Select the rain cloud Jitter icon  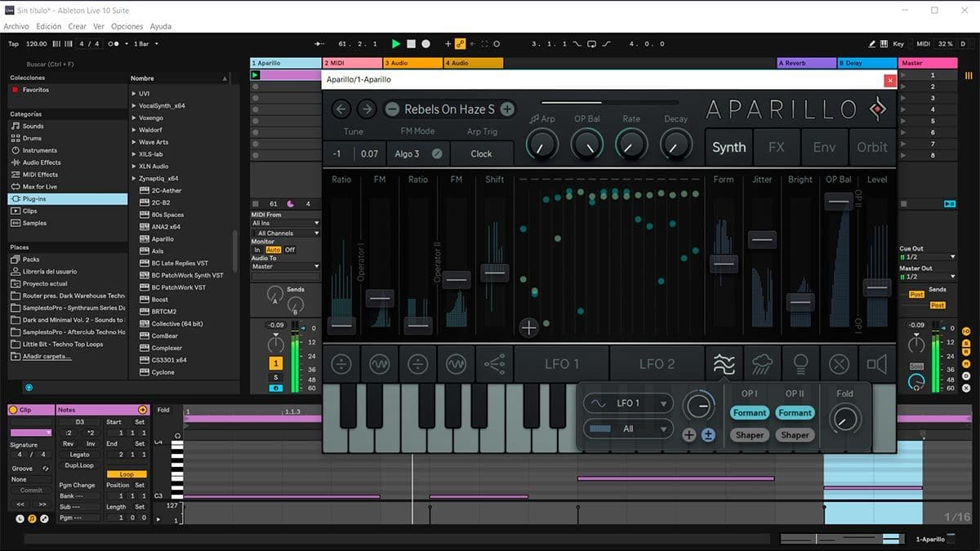pos(762,363)
